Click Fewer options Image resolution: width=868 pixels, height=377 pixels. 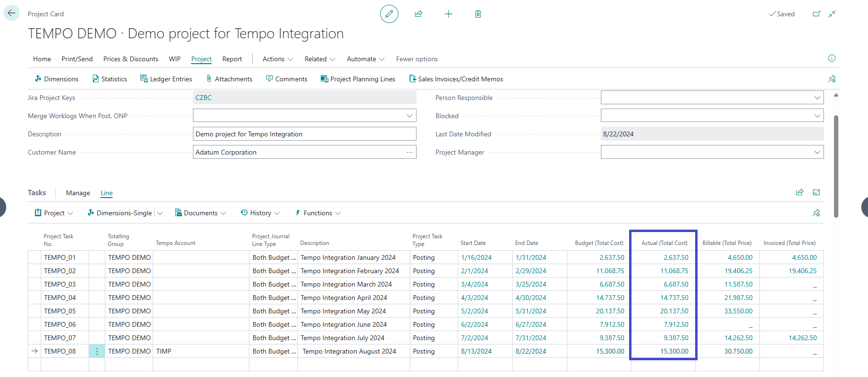[417, 59]
